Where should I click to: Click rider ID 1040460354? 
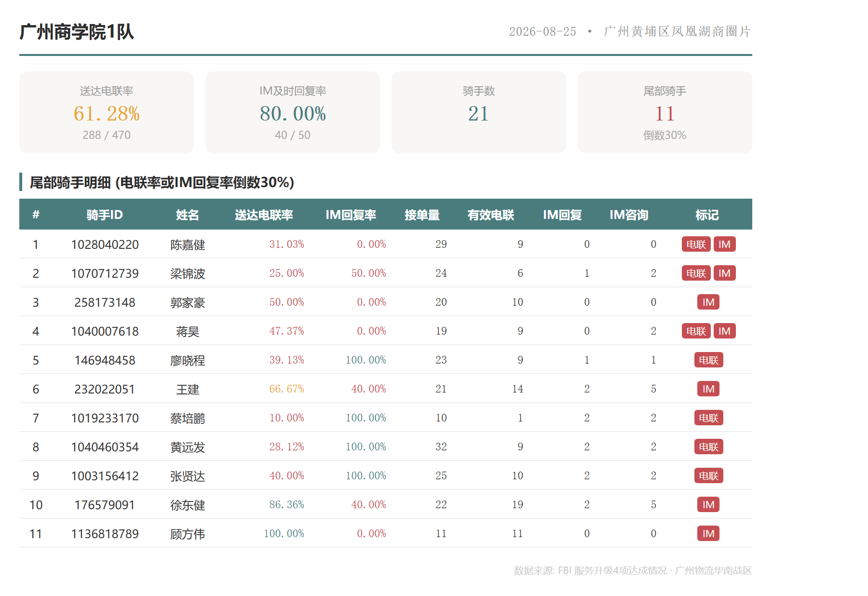(105, 447)
